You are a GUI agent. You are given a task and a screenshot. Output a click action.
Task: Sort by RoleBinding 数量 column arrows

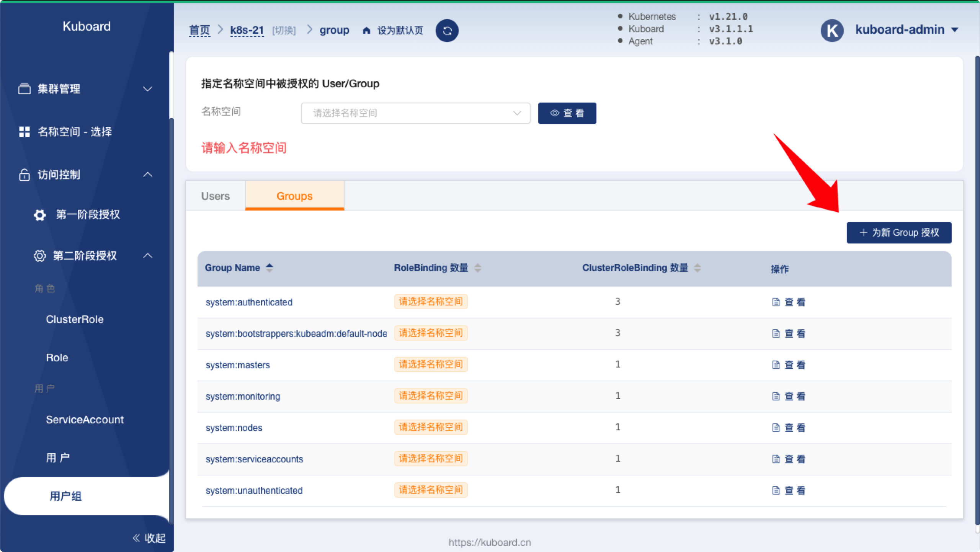point(477,268)
